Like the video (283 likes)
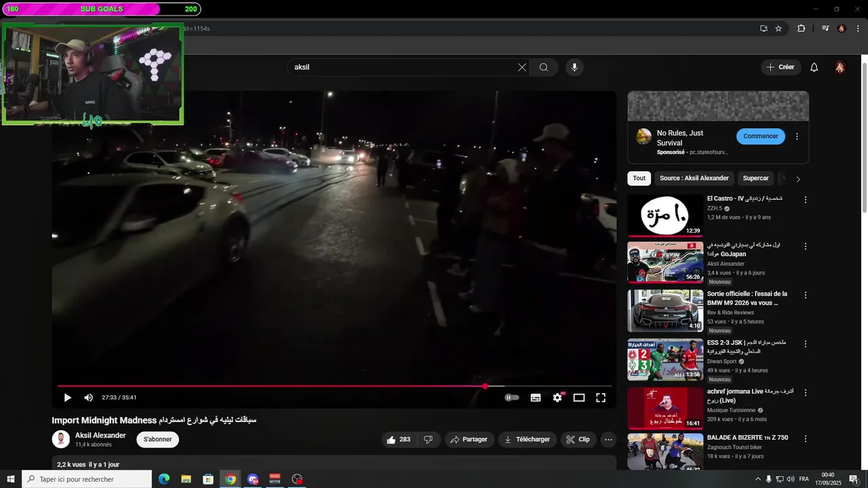Viewport: 868px width, 488px height. tap(399, 439)
